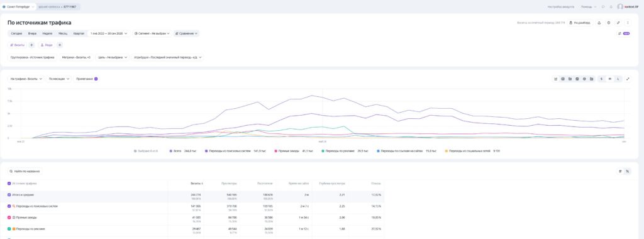The width and height of the screenshot is (644, 239).
Task: Toggle the Итого и среднее row checkbox
Action: click(9, 194)
